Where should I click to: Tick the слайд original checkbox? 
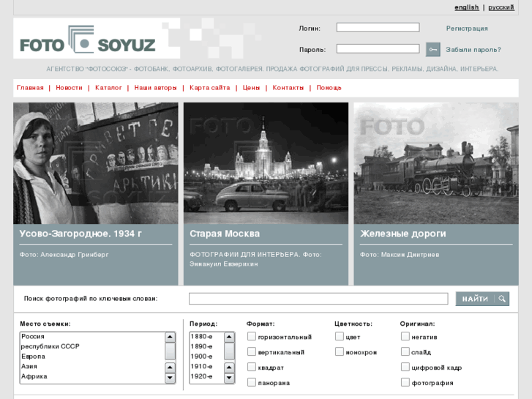coord(405,351)
